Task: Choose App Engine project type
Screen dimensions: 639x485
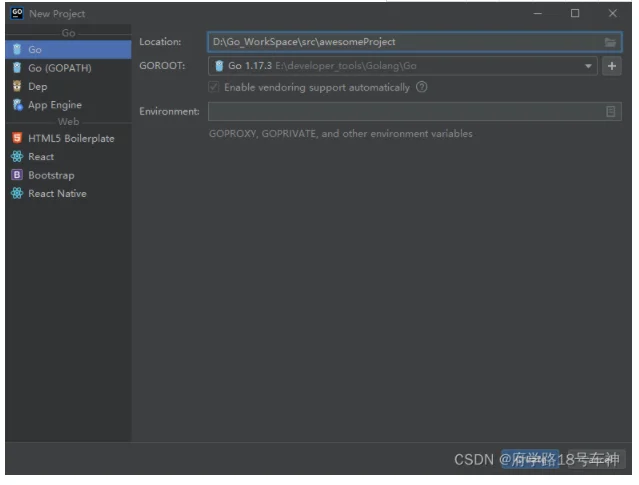Action: (x=68, y=105)
